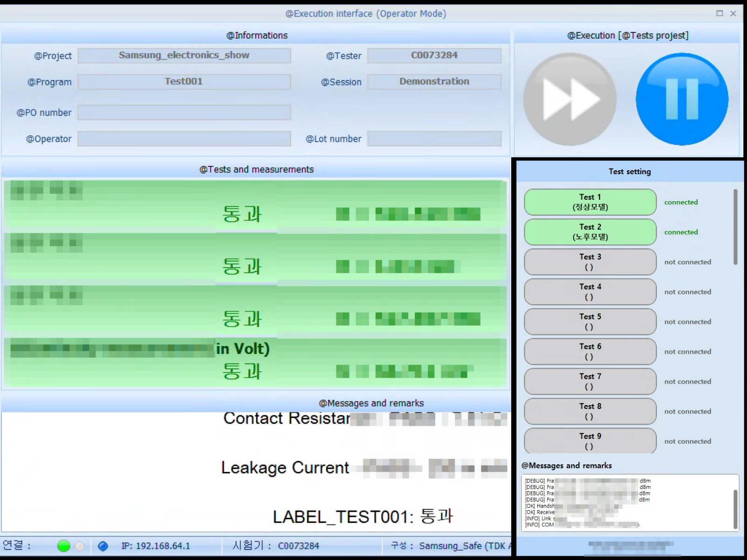747x560 pixels.
Task: Click the green connection status indicator
Action: pos(63,546)
